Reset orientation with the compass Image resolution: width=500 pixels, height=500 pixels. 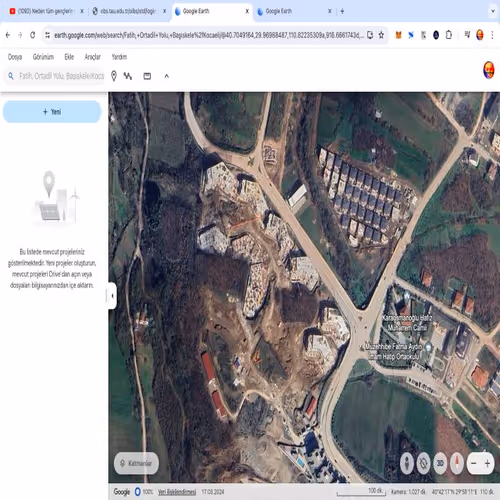(x=457, y=463)
